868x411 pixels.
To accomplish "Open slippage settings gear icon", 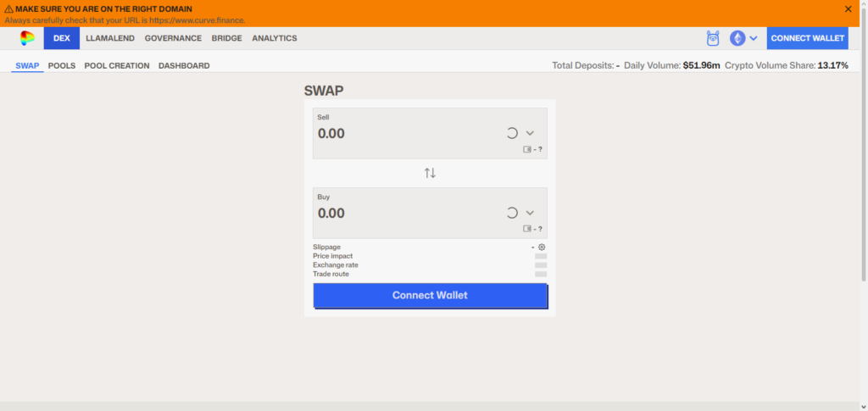I will click(x=542, y=247).
